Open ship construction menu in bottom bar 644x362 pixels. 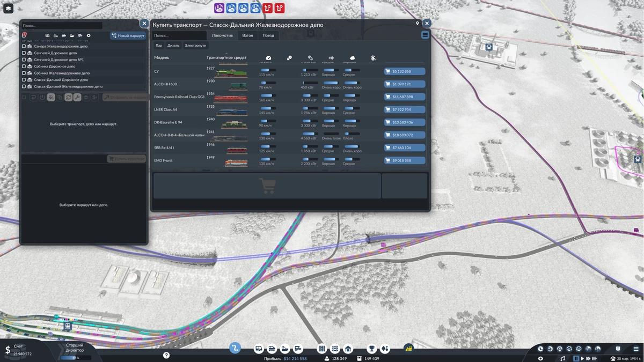click(x=285, y=349)
